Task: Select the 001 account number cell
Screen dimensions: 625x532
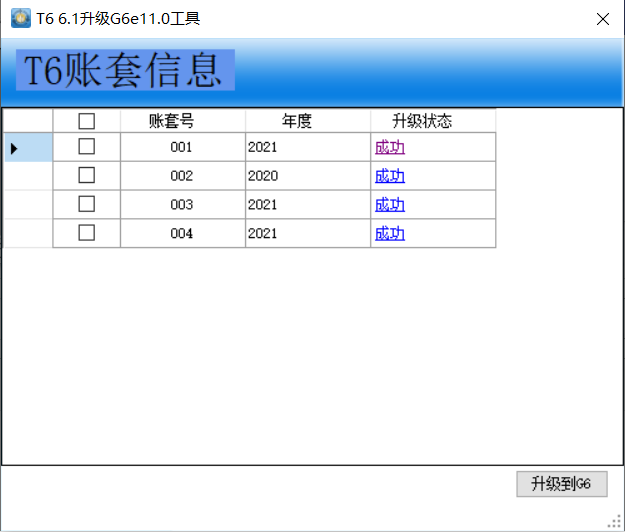Action: coord(183,147)
